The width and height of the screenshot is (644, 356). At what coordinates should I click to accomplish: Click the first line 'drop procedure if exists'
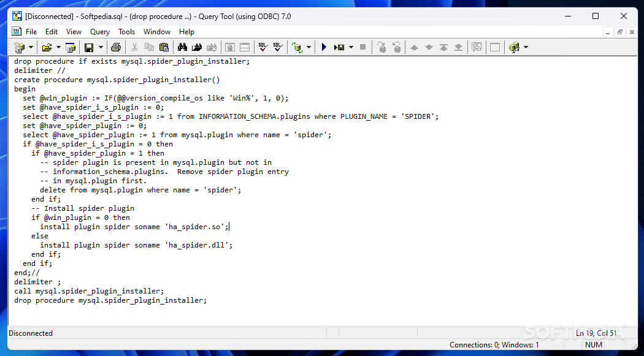click(x=132, y=61)
